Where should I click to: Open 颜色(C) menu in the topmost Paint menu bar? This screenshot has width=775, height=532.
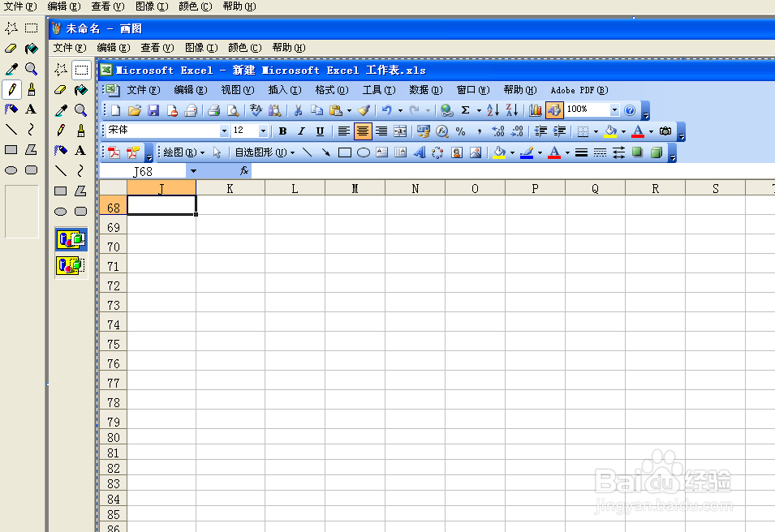pyautogui.click(x=196, y=6)
